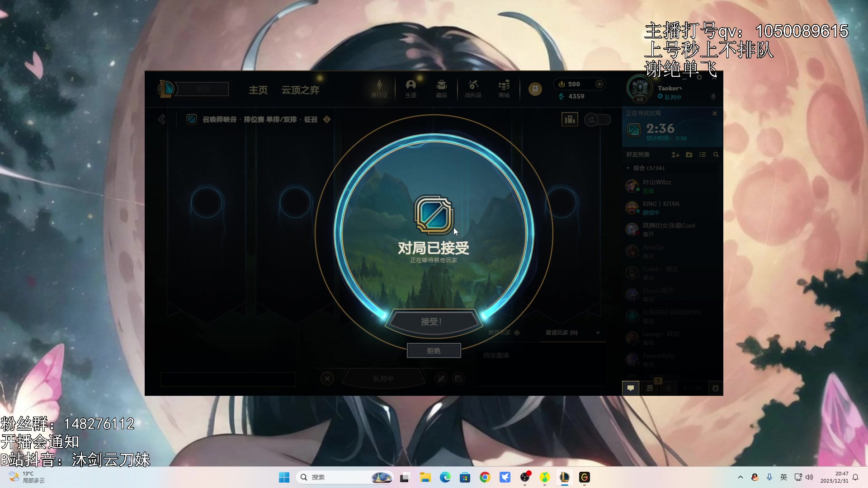Open the lobby ranked stats icon
This screenshot has height=488, width=868.
tap(570, 119)
